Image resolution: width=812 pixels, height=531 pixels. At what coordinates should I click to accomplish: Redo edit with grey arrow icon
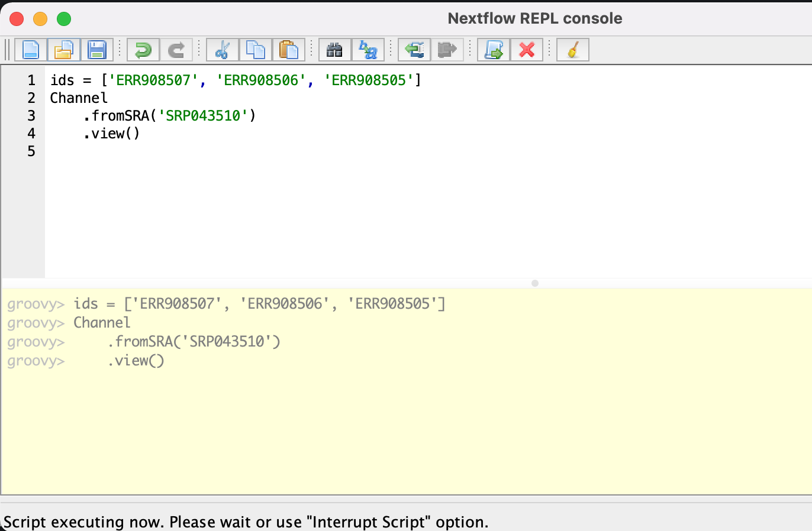[176, 50]
